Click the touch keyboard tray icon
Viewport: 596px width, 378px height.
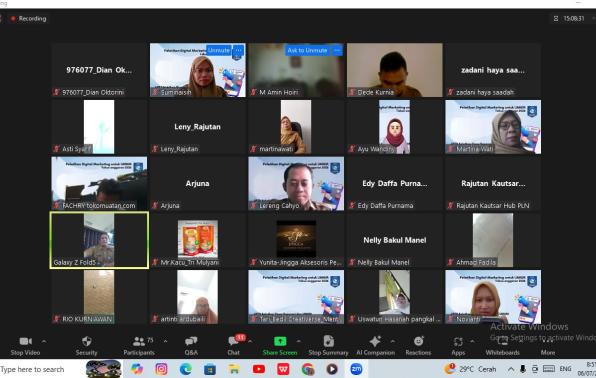point(549,368)
